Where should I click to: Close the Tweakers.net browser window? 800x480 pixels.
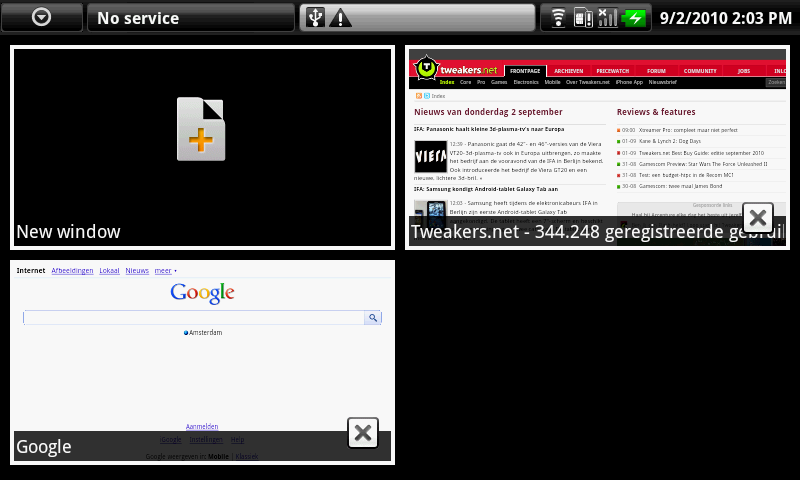[x=758, y=218]
